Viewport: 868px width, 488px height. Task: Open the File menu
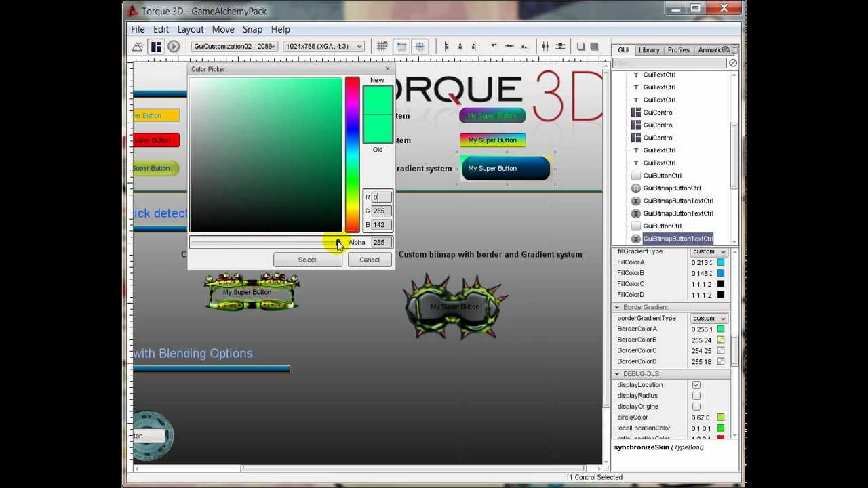138,29
